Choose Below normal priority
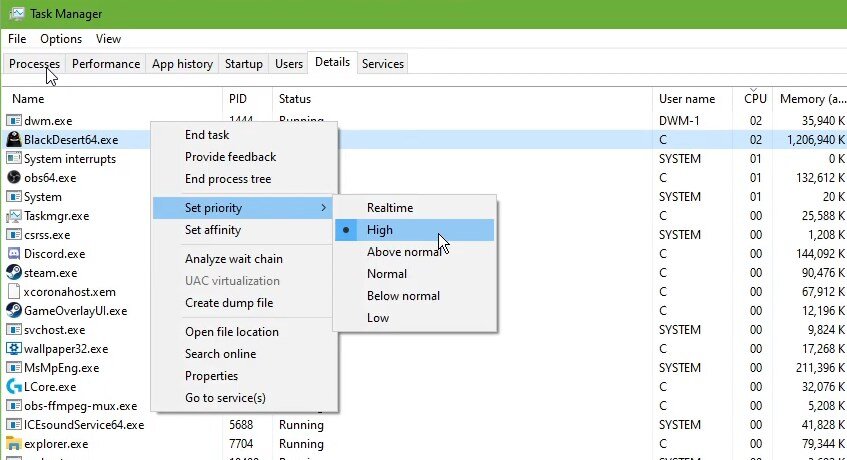This screenshot has width=847, height=460. 414,296
